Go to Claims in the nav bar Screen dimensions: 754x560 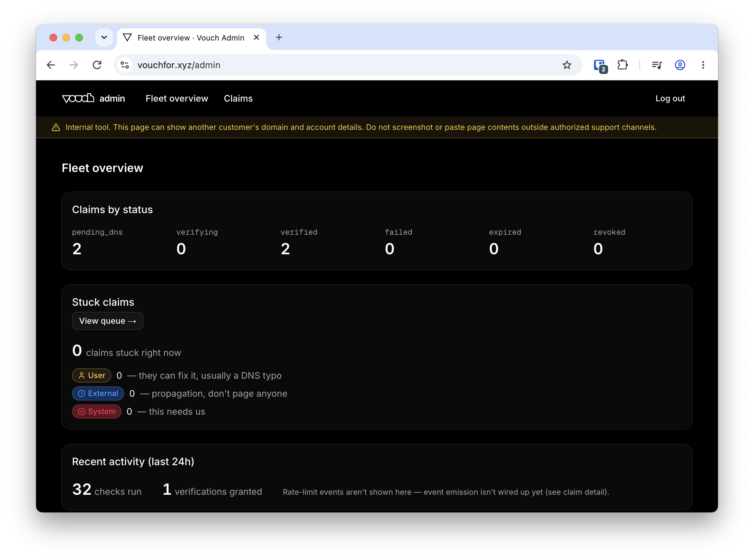pos(238,98)
